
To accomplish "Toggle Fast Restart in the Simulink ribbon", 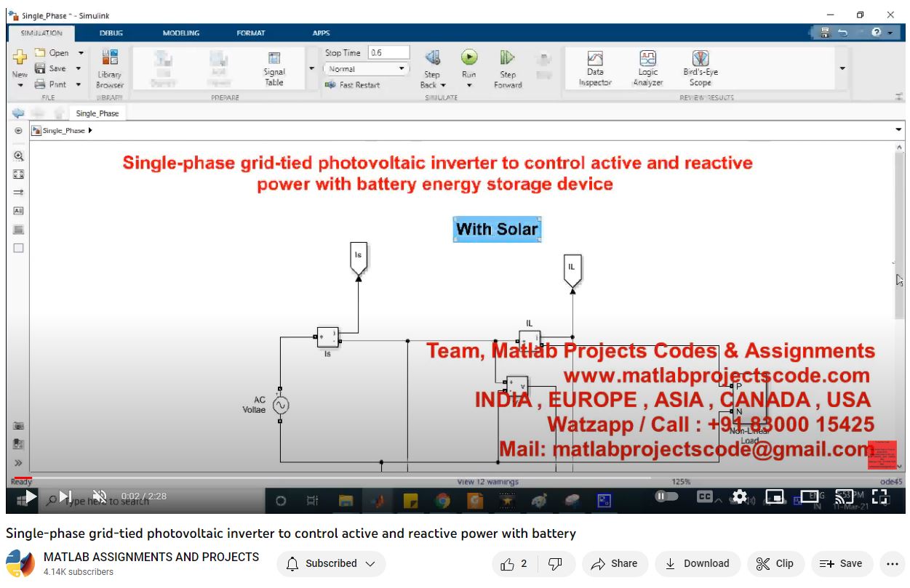I will pyautogui.click(x=352, y=85).
